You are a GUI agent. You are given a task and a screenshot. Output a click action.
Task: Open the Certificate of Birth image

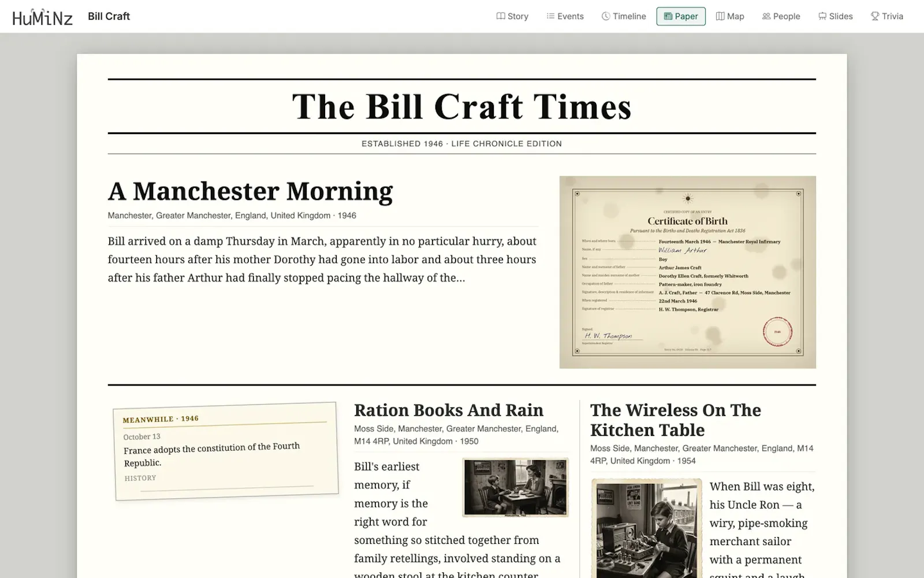click(x=687, y=272)
